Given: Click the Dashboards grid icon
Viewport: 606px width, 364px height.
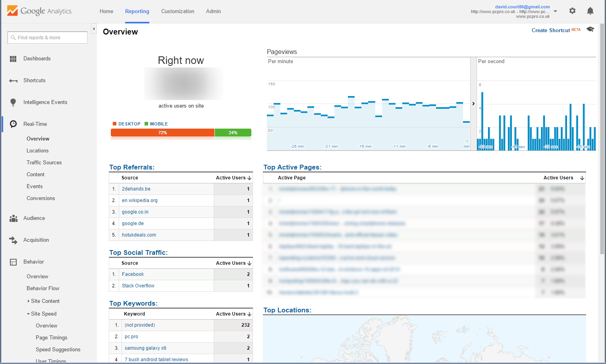Looking at the screenshot, I should 13,59.
